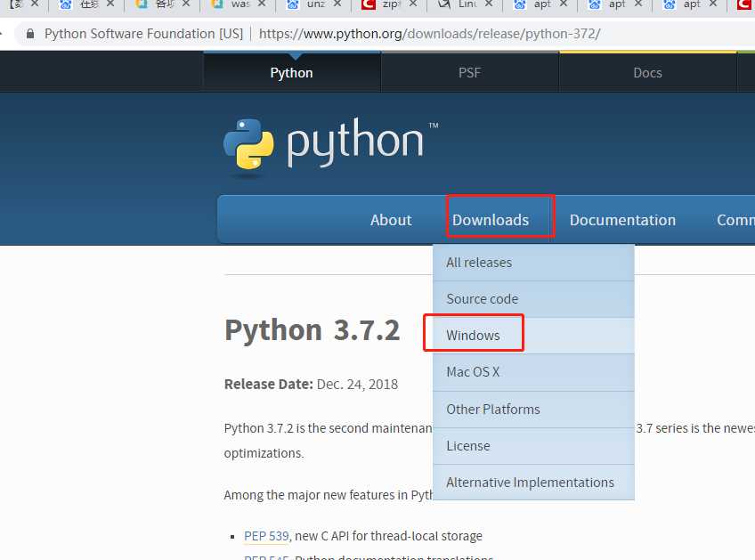Choose 'Mac OS X' from the Downloads dropdown
This screenshot has width=755, height=560.
[533, 372]
